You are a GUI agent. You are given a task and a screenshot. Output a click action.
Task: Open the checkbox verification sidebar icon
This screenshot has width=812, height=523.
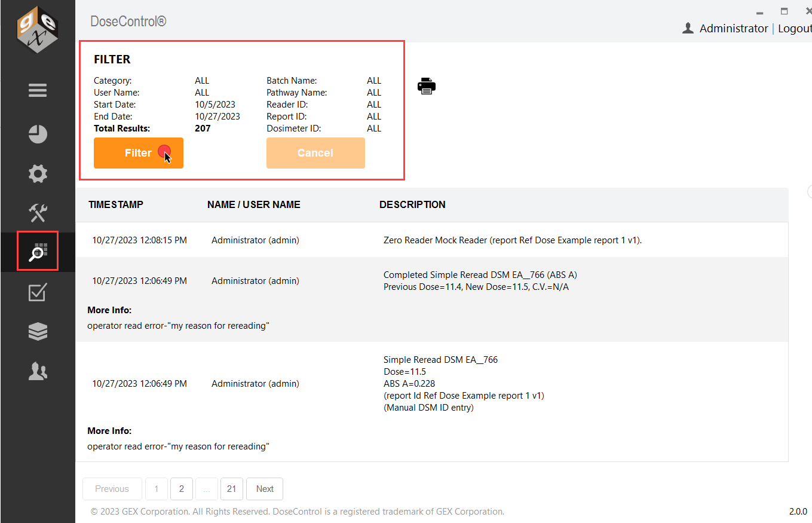pos(38,292)
